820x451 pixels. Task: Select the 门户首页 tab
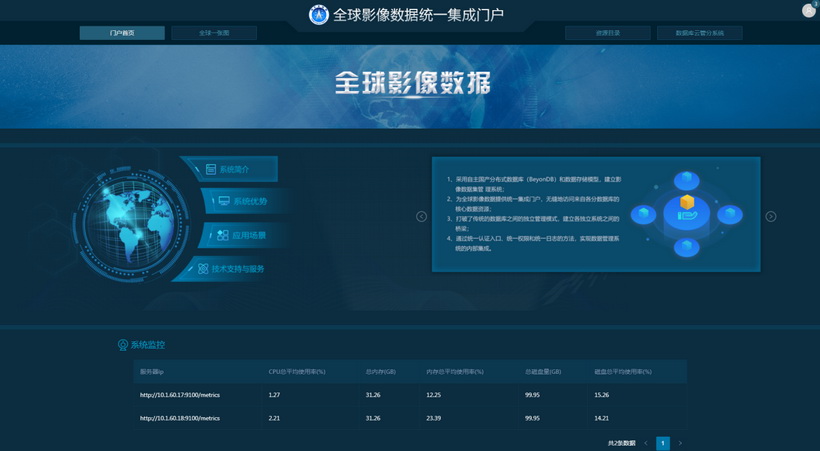122,33
